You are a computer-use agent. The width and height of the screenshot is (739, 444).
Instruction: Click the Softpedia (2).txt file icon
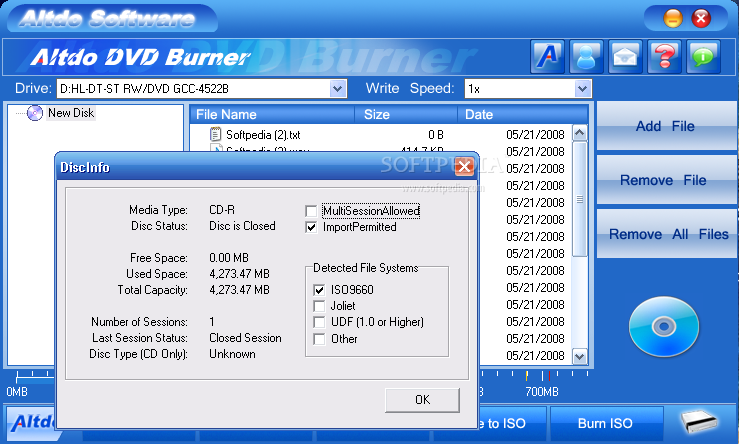point(215,135)
